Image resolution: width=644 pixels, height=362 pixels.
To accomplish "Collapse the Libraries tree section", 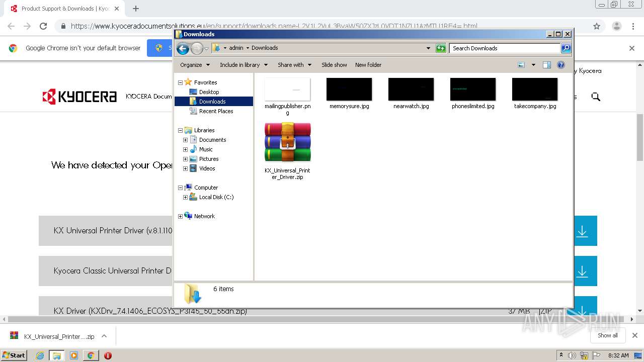I will (180, 130).
